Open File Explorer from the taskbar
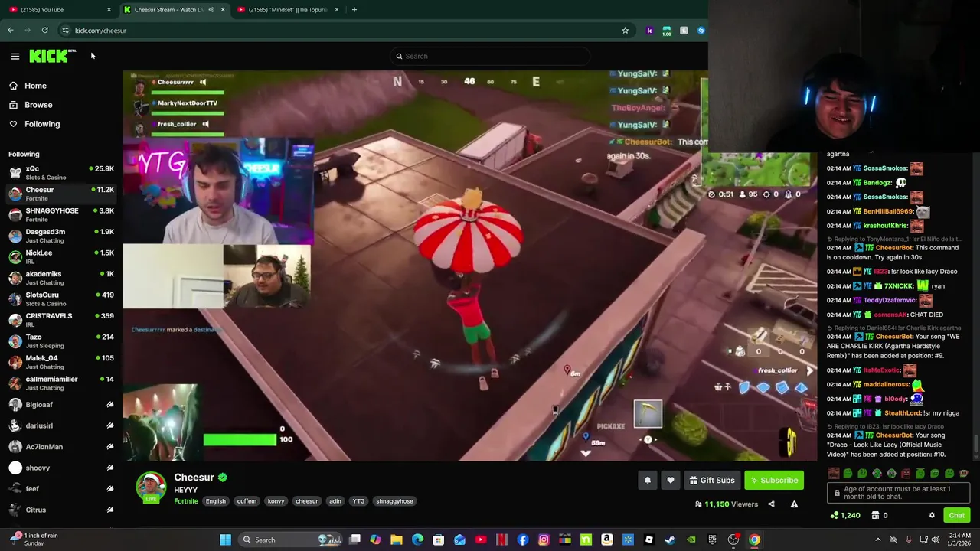Viewport: 980px width, 551px height. 397,540
